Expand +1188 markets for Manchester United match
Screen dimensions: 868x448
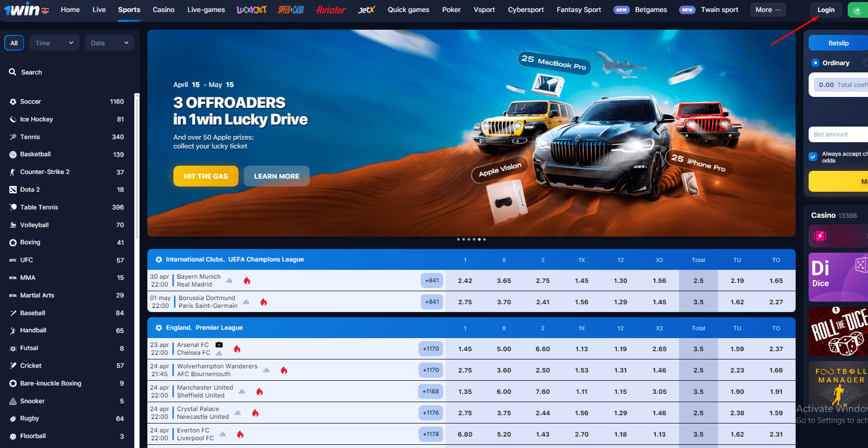point(431,392)
